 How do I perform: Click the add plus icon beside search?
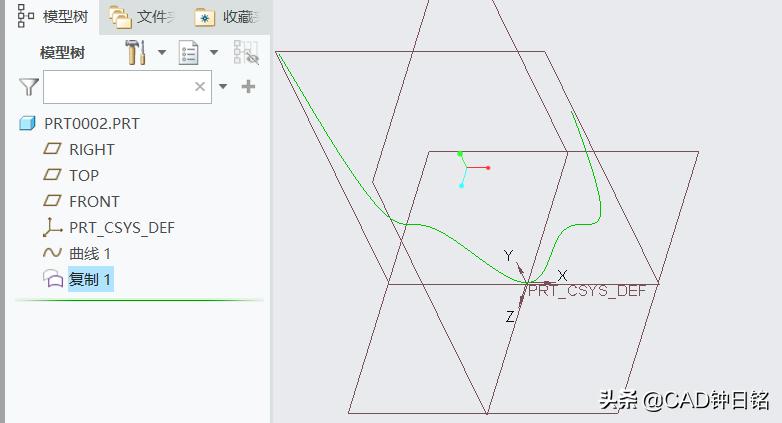249,87
